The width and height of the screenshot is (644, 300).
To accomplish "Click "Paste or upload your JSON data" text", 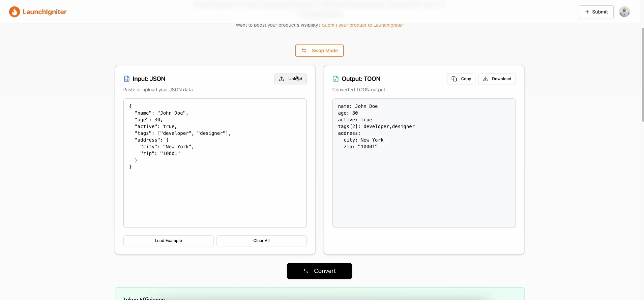I will (158, 90).
